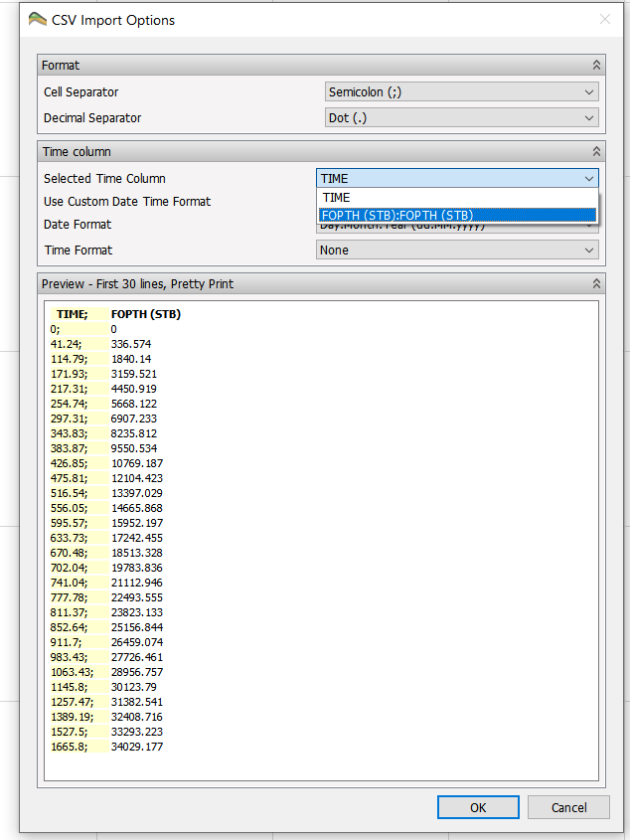
Task: Click preview value 17242.455
Action: (137, 538)
